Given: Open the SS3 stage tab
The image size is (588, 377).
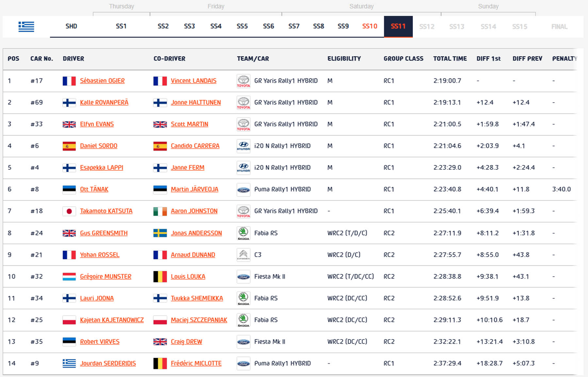Looking at the screenshot, I should coord(189,26).
